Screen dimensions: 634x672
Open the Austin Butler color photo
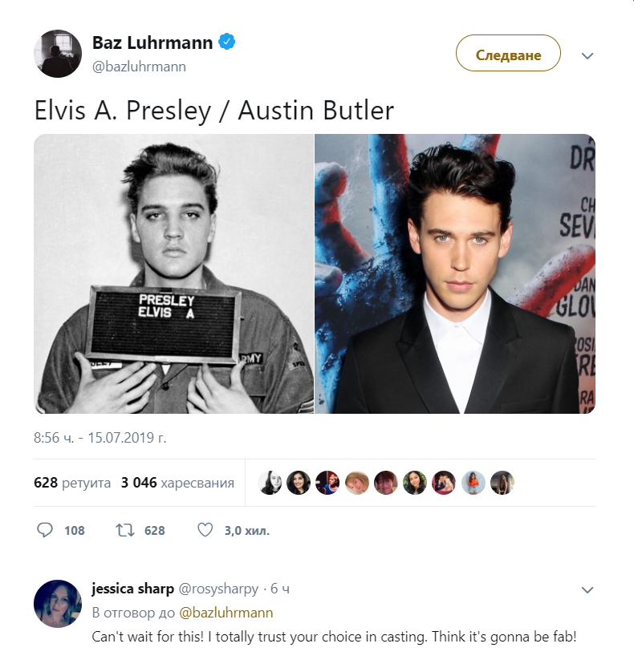pos(455,274)
